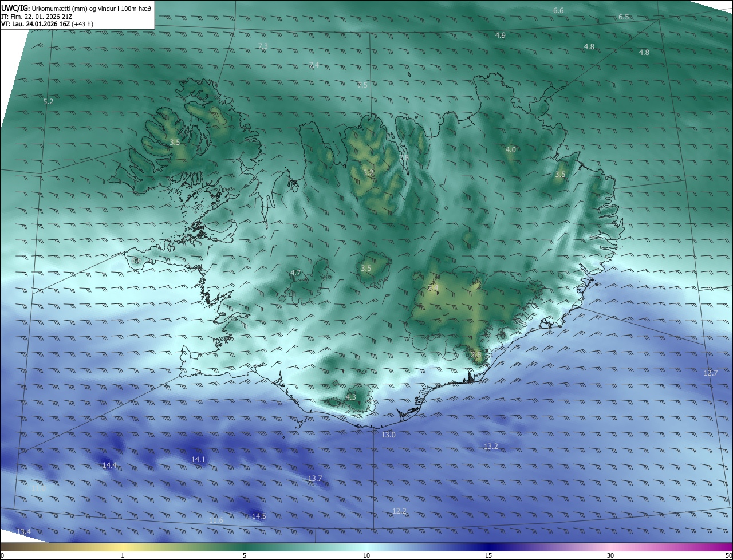Click the color scale tick labeled 10
Viewport: 733px width, 560px height.
[x=366, y=555]
